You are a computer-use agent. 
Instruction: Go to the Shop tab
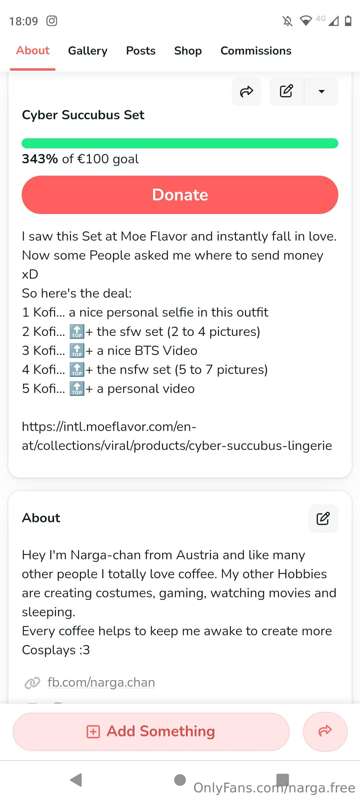pos(188,51)
